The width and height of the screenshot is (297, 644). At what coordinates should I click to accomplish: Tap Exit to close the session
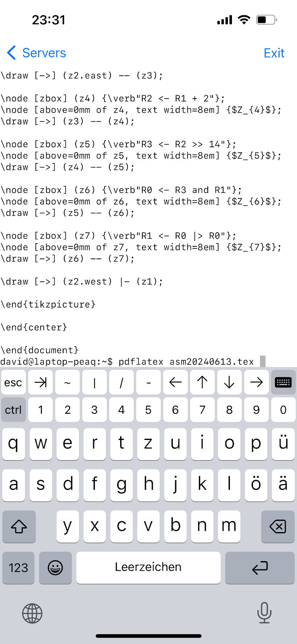(274, 53)
